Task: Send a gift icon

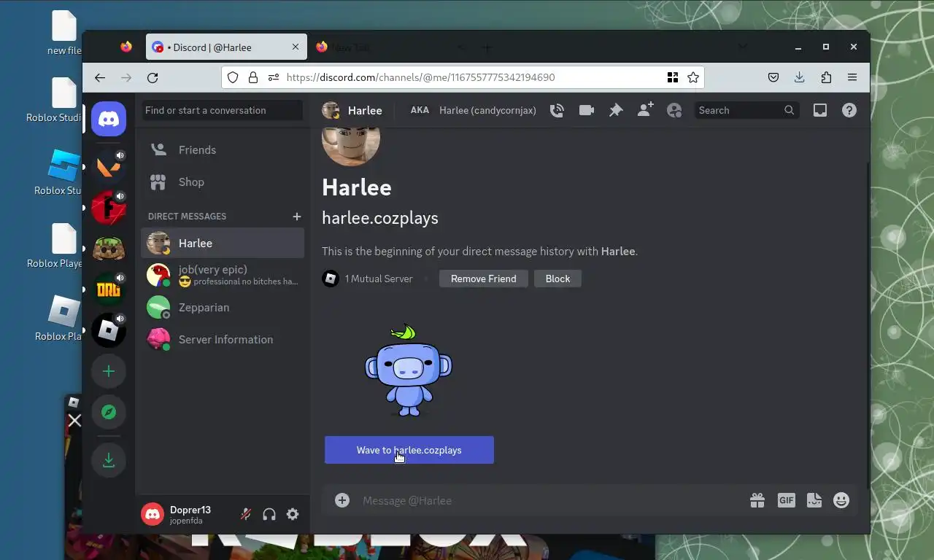Action: [x=757, y=500]
